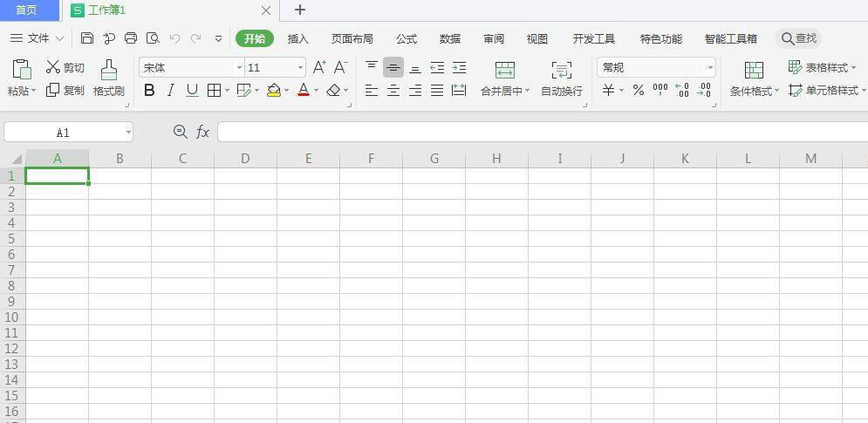Viewport: 868px width, 423px height.
Task: Increase indent icon
Action: point(459,67)
